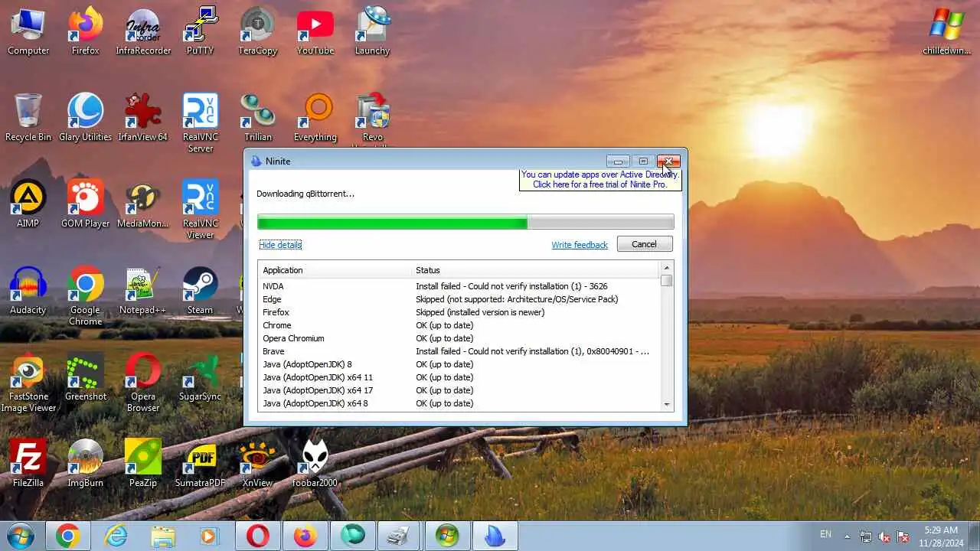Click the Trillian desktop icon
980x551 pixels.
point(258,117)
